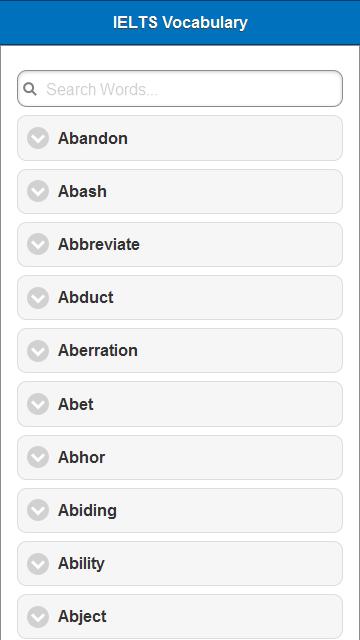The height and width of the screenshot is (640, 360).
Task: Click the magnifier icon in search box
Action: (30, 89)
